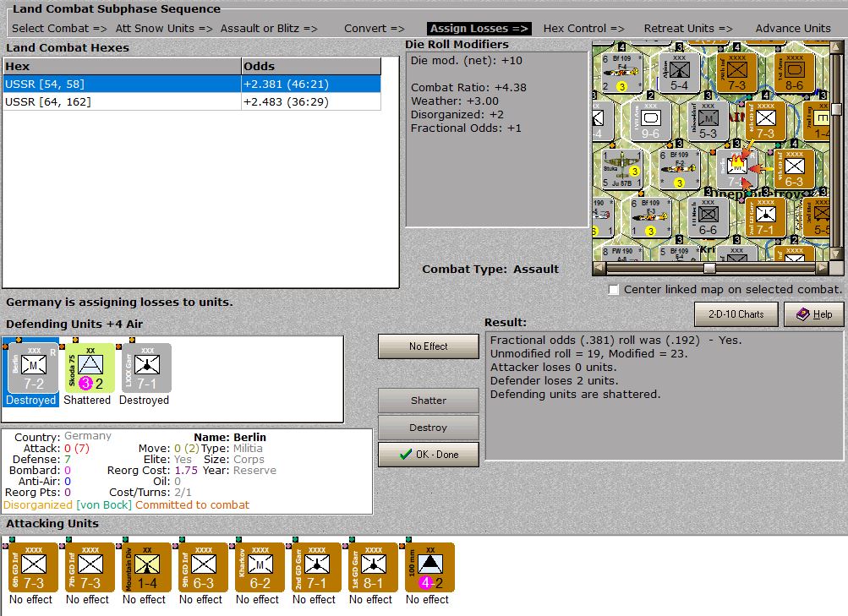Click the Odds column header

pyautogui.click(x=311, y=66)
